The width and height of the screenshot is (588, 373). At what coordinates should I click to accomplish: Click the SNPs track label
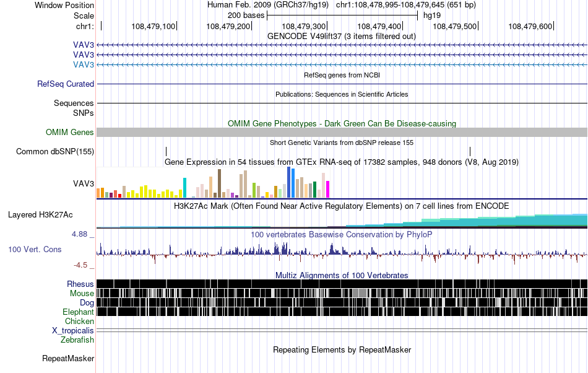[x=84, y=113]
